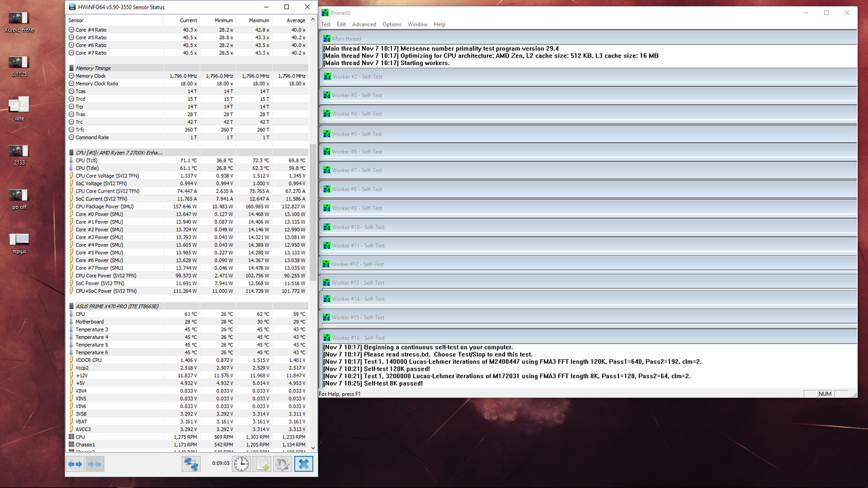
Task: Select the '2133' desktop icon
Action: tap(19, 154)
